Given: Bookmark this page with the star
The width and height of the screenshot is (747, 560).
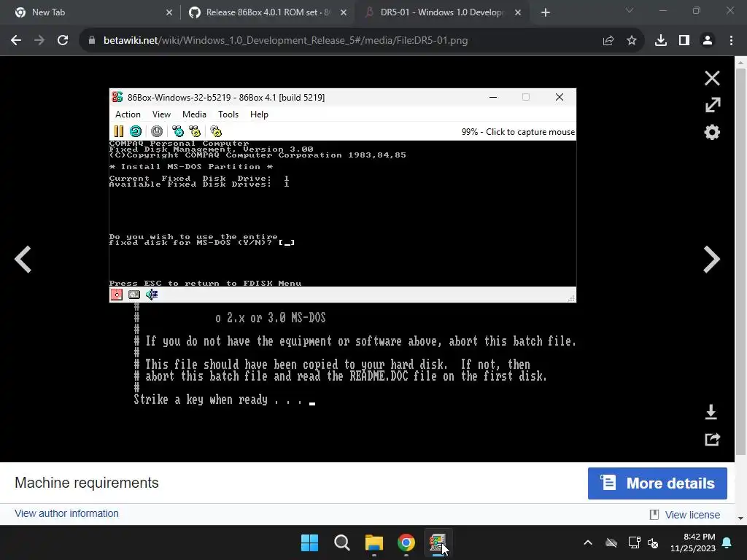Looking at the screenshot, I should coord(632,41).
